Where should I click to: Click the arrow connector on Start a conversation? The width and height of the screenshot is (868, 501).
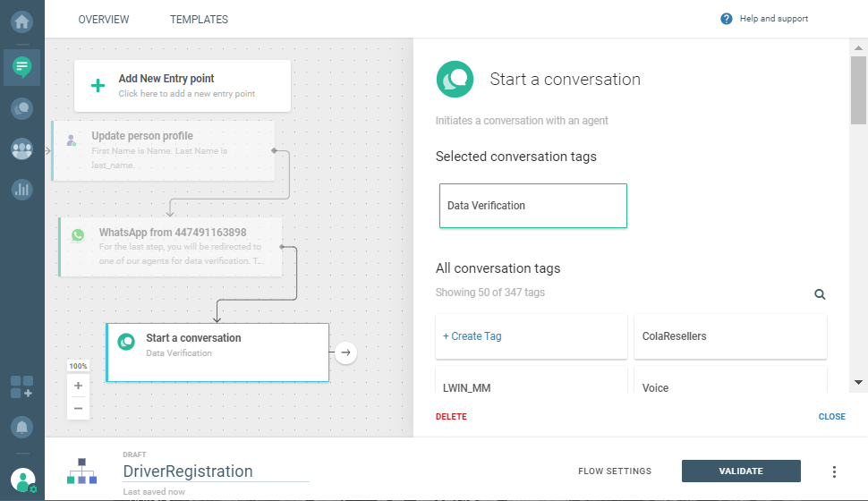(346, 352)
